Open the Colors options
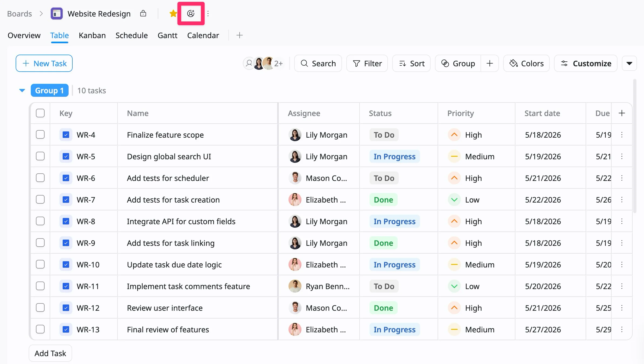644x364 pixels. coord(526,64)
